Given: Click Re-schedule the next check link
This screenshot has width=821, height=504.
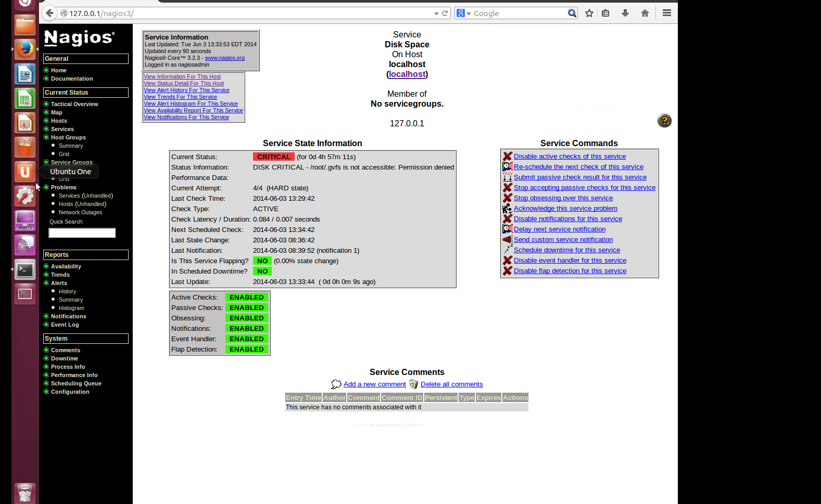Looking at the screenshot, I should (x=578, y=167).
